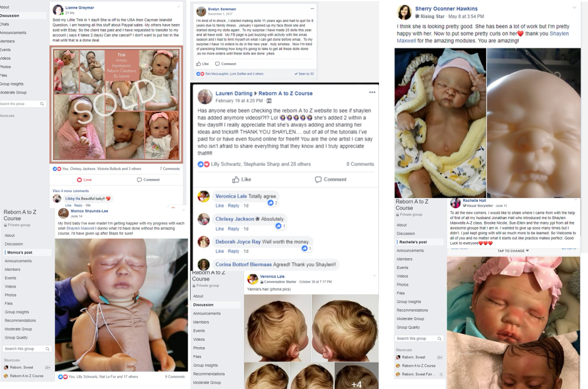588x389 pixels.
Task: Open Group Insights in the right sidebar
Action: click(x=409, y=302)
